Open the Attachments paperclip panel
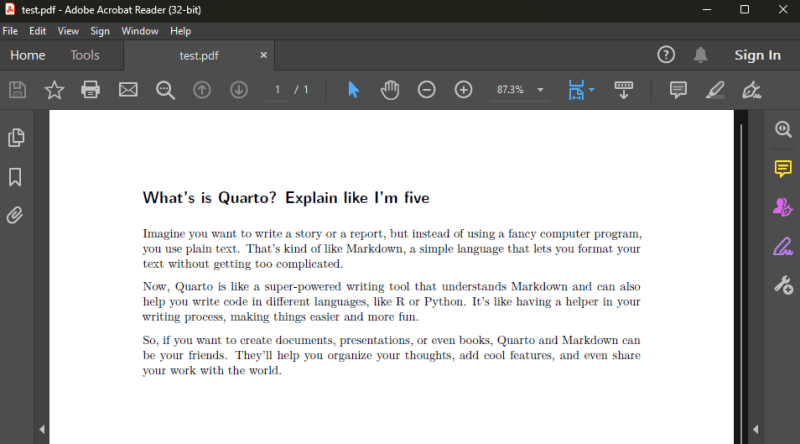800x444 pixels. coord(15,215)
